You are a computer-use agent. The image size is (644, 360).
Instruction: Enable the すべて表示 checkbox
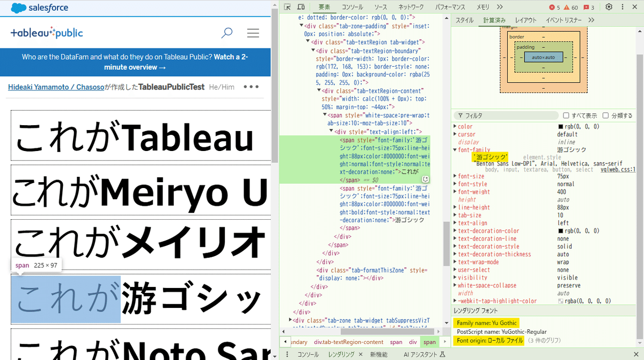tap(566, 116)
